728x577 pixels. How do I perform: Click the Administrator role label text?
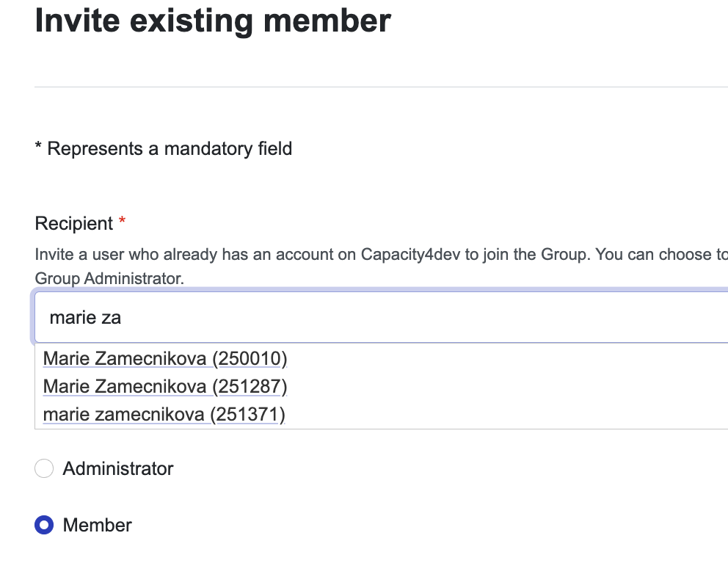[118, 468]
